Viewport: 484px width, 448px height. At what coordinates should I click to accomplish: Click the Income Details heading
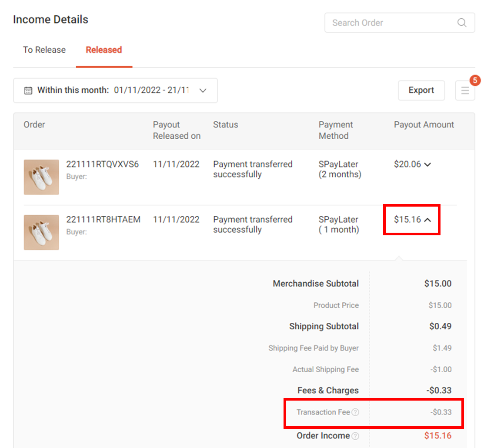pyautogui.click(x=50, y=20)
